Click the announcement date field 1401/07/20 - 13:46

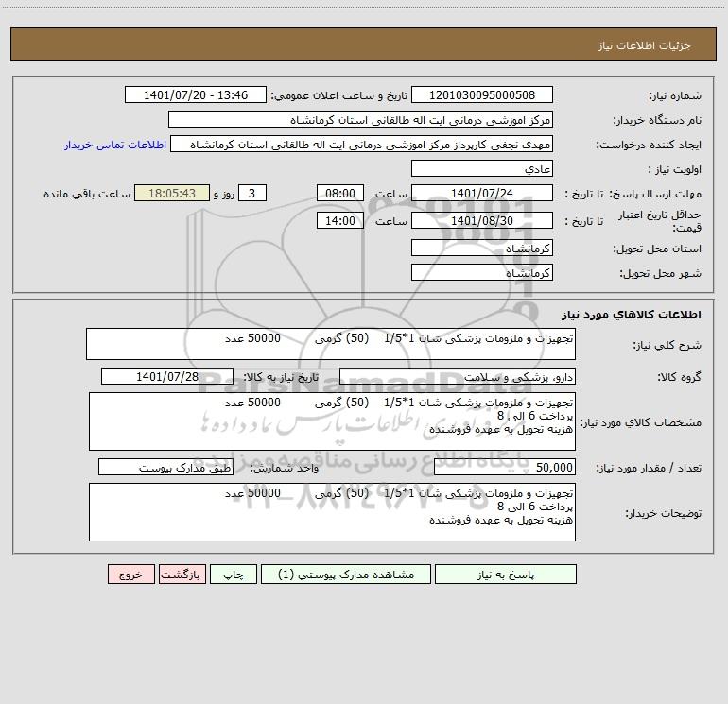click(x=196, y=94)
